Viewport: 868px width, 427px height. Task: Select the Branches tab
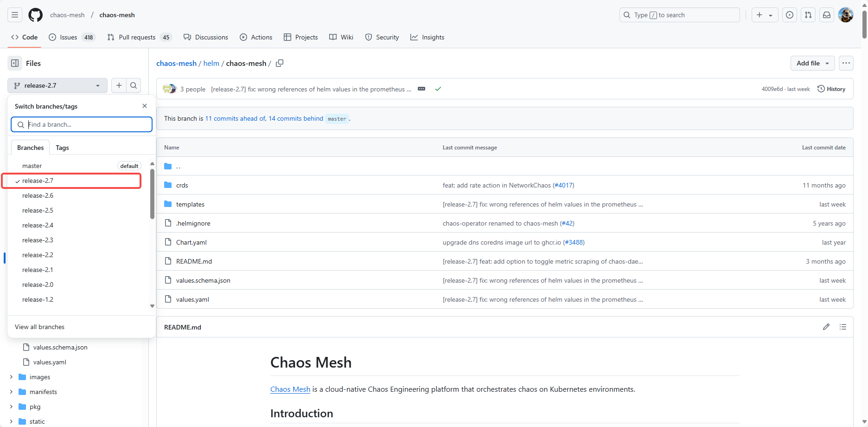click(31, 148)
